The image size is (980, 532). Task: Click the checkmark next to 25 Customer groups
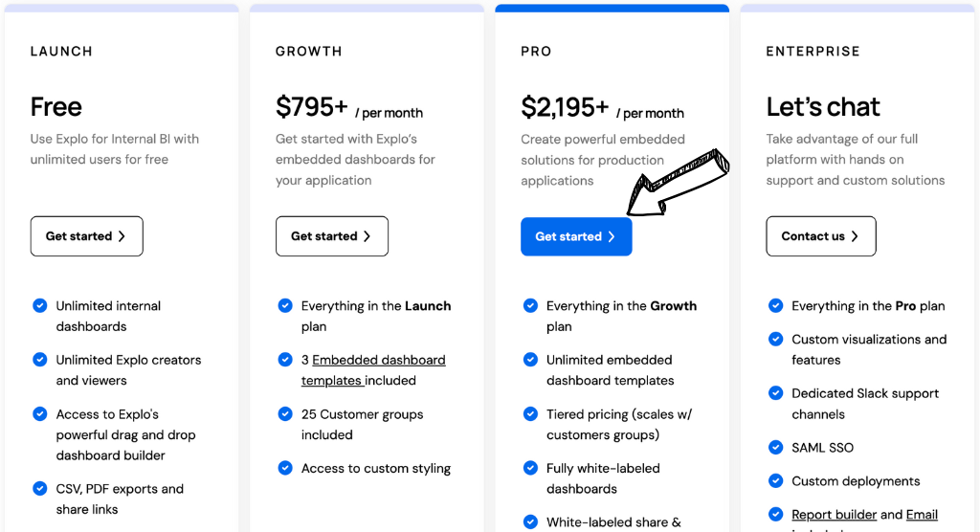(x=285, y=414)
